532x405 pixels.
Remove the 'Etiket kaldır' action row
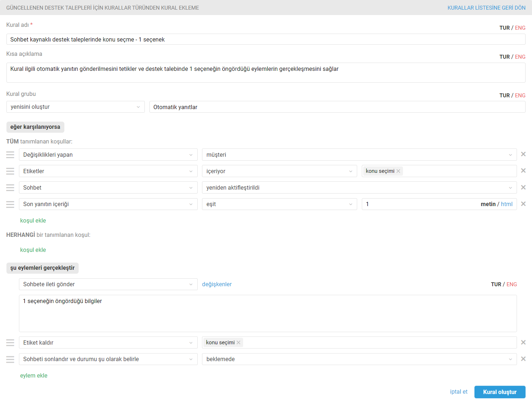(523, 342)
